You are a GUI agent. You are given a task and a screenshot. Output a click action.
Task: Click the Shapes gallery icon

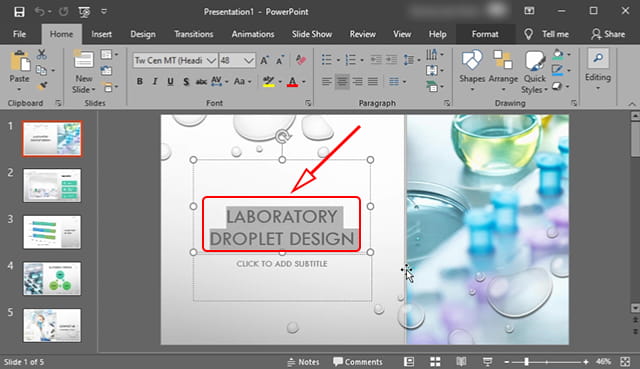click(x=472, y=60)
